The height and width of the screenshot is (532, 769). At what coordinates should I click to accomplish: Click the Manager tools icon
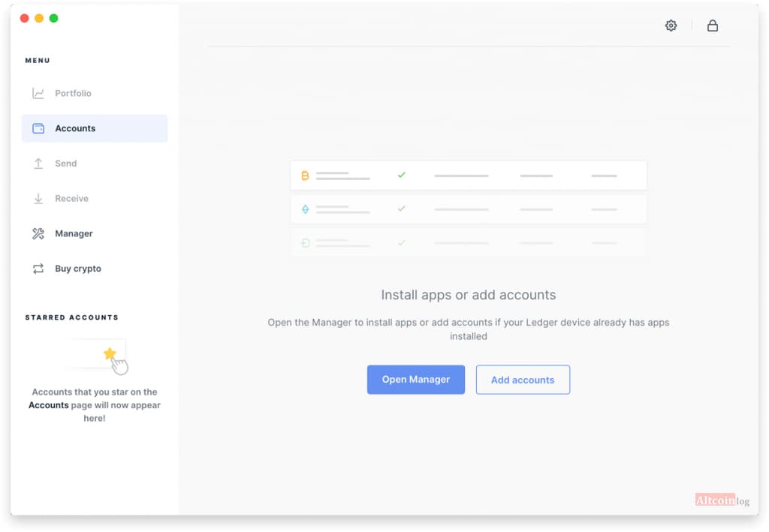tap(38, 233)
